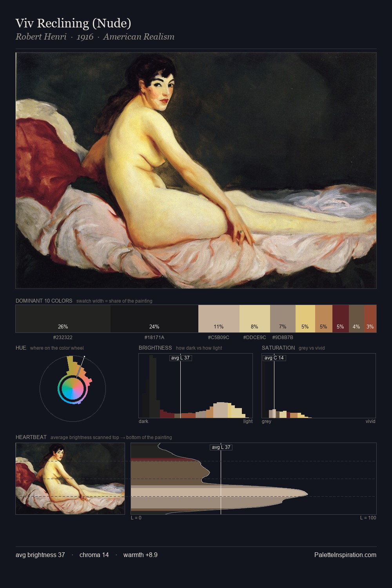Select the 3% rust-red swatch
Viewport: 392px width, 588px height.
click(x=370, y=319)
